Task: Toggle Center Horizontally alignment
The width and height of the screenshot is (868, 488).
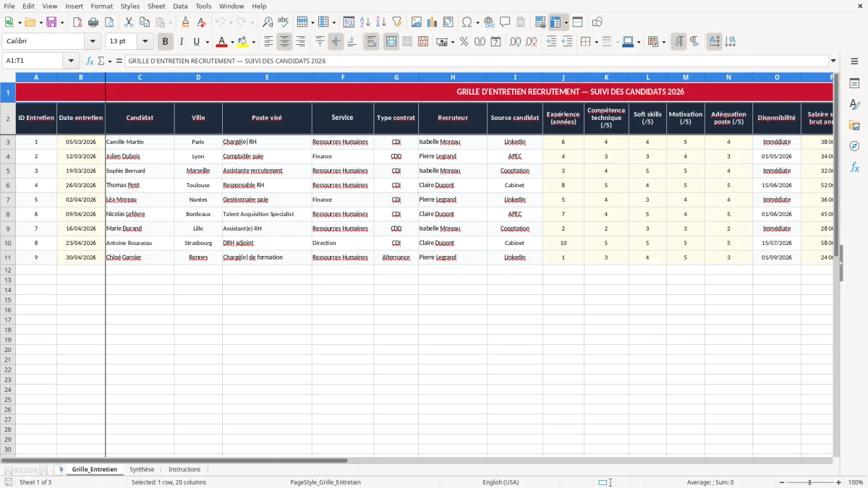Action: click(284, 42)
